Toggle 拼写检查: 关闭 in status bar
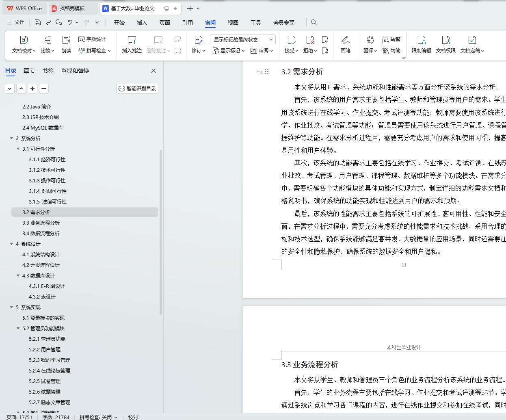 [98, 417]
